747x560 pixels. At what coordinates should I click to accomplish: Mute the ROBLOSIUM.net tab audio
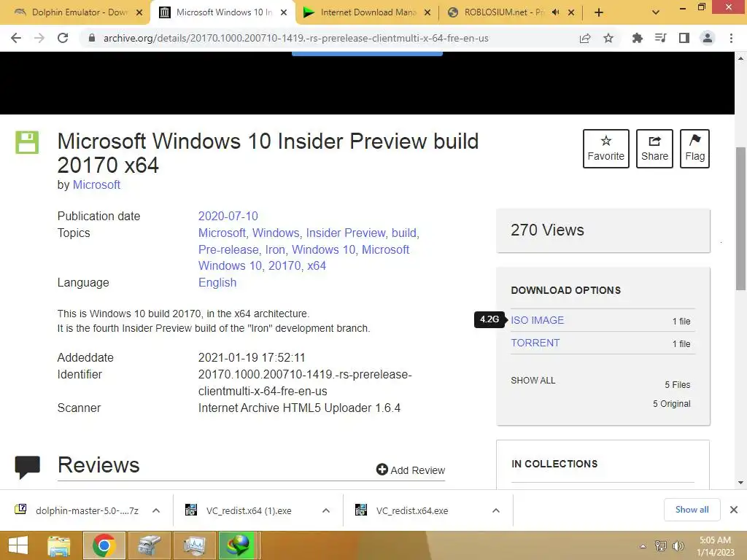555,12
